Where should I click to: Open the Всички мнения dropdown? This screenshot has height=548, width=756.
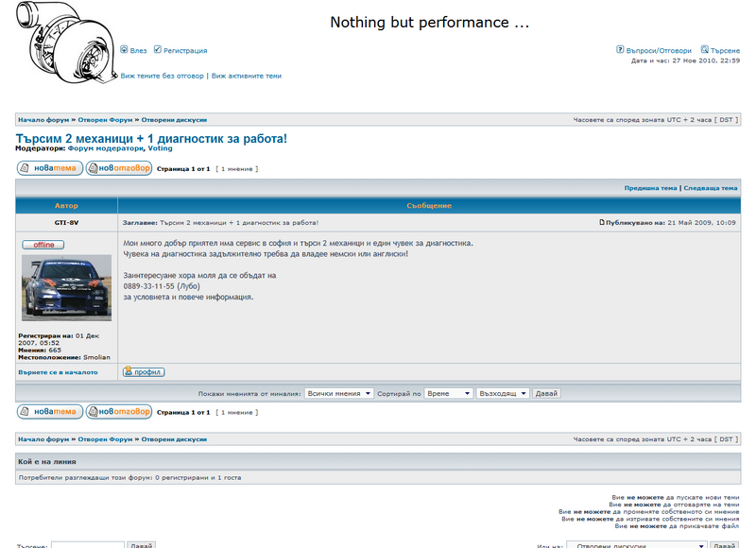(339, 393)
